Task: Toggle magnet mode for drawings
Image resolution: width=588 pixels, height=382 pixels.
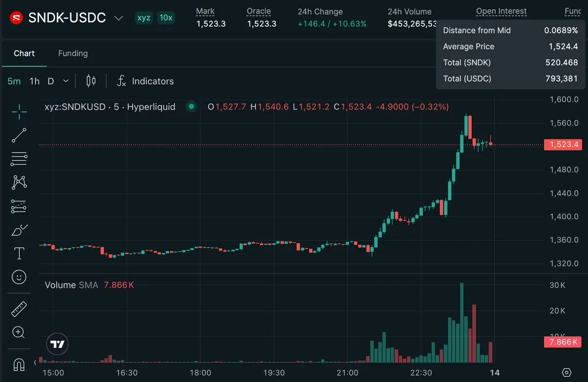Action: (19, 365)
